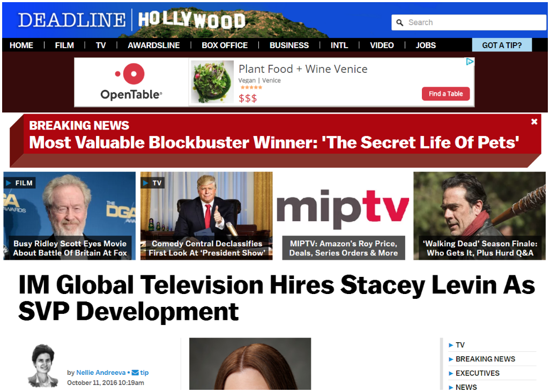The height and width of the screenshot is (392, 550).
Task: Click the Vegan | Venice ad subtitle
Action: 259,80
